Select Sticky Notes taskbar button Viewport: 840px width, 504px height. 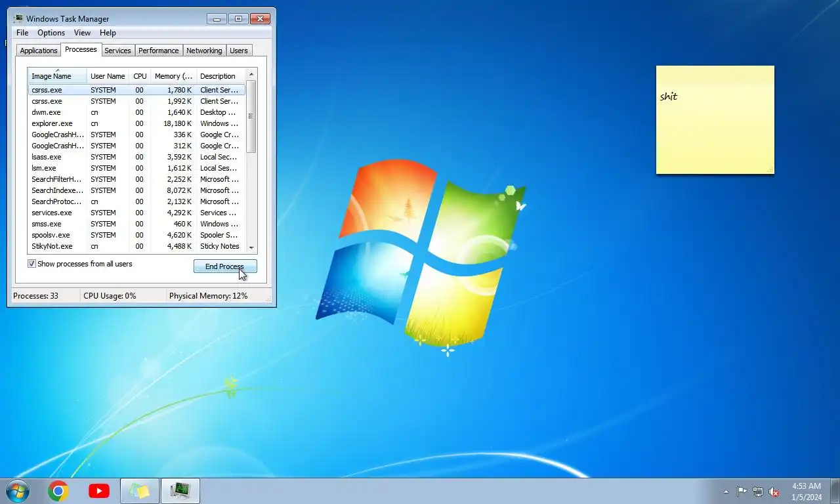coord(140,491)
